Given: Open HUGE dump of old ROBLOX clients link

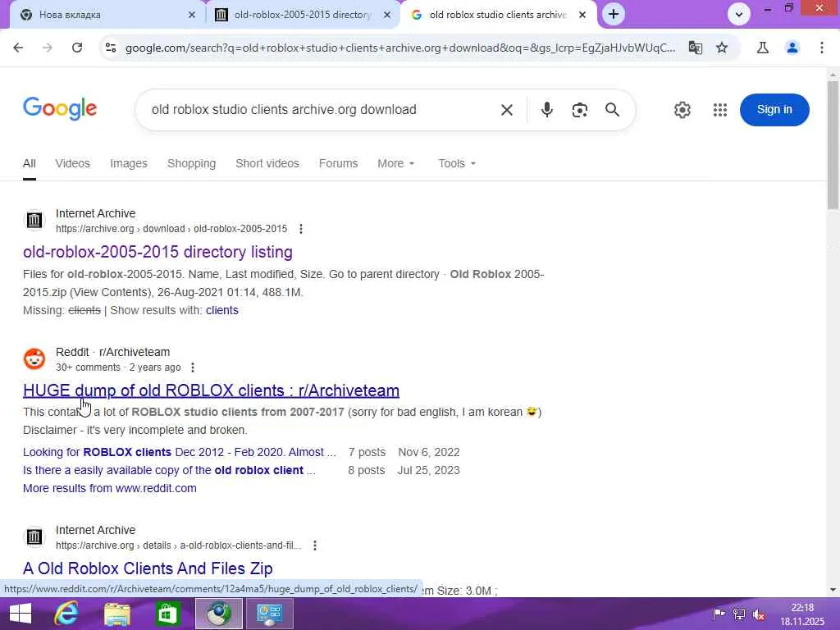Looking at the screenshot, I should tap(211, 390).
